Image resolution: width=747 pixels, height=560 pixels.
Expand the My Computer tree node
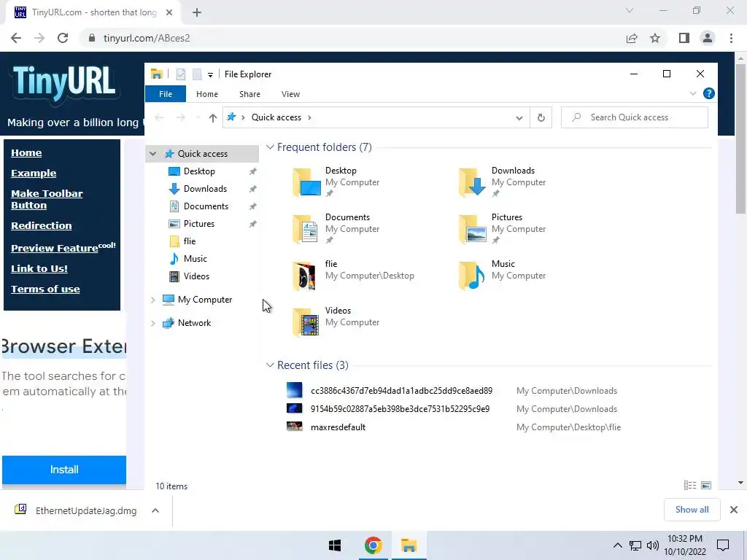click(x=153, y=300)
